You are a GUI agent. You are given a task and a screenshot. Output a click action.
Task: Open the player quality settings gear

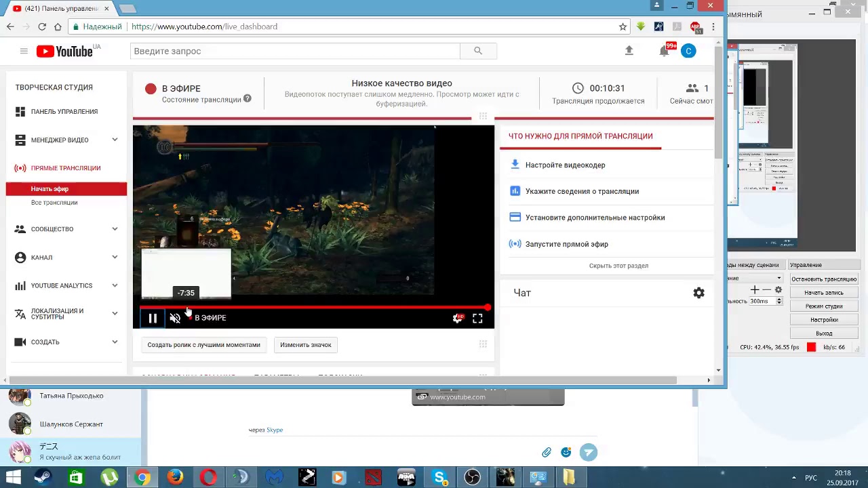458,318
